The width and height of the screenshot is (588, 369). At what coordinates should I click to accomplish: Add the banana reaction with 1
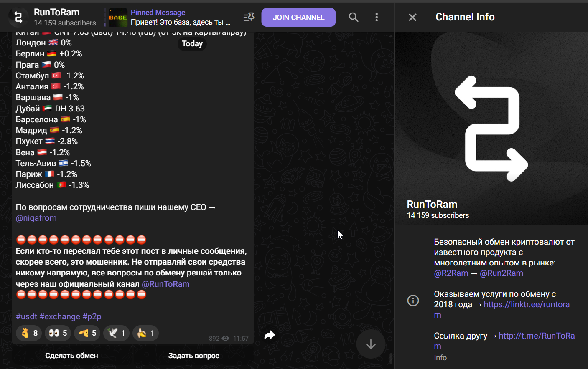click(146, 333)
